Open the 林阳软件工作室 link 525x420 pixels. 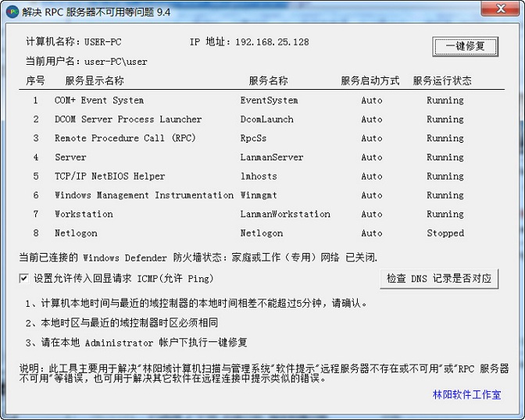click(x=466, y=394)
